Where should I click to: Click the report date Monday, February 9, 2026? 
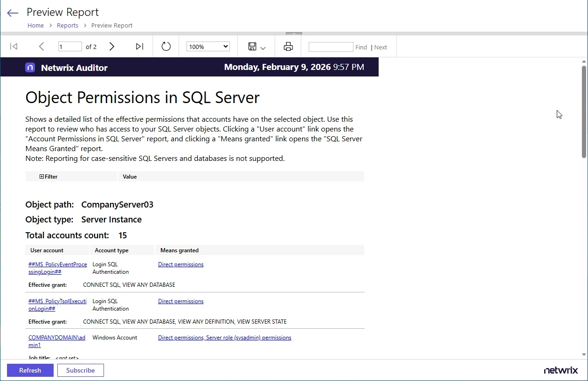tap(277, 67)
